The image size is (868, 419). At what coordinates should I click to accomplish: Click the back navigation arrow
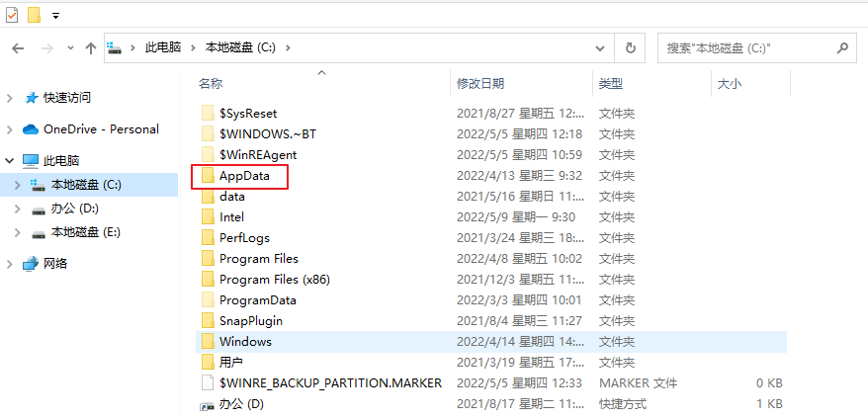coord(18,47)
